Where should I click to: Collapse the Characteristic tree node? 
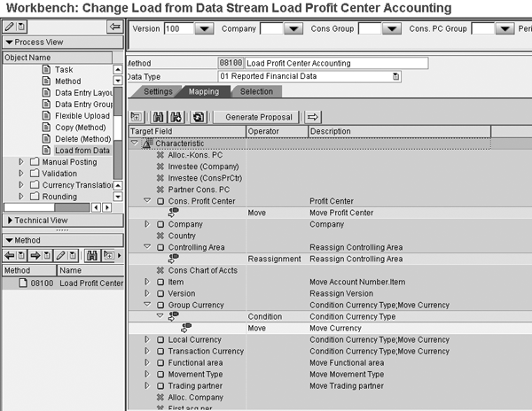pos(135,143)
